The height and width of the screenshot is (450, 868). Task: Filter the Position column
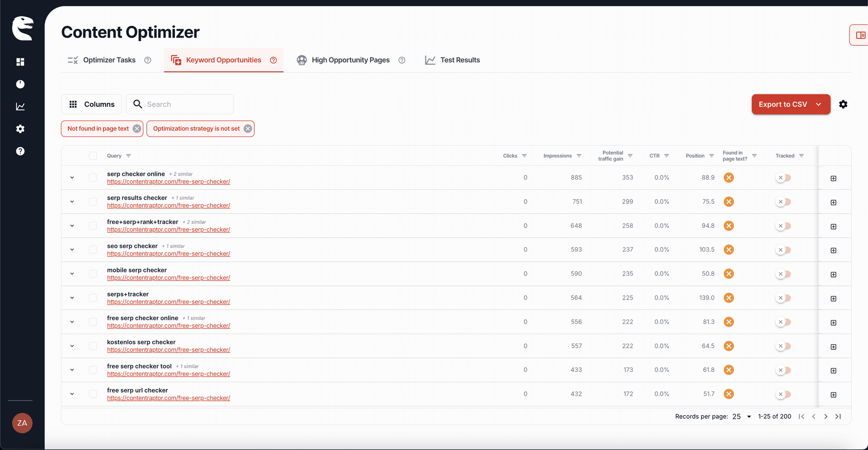(712, 156)
